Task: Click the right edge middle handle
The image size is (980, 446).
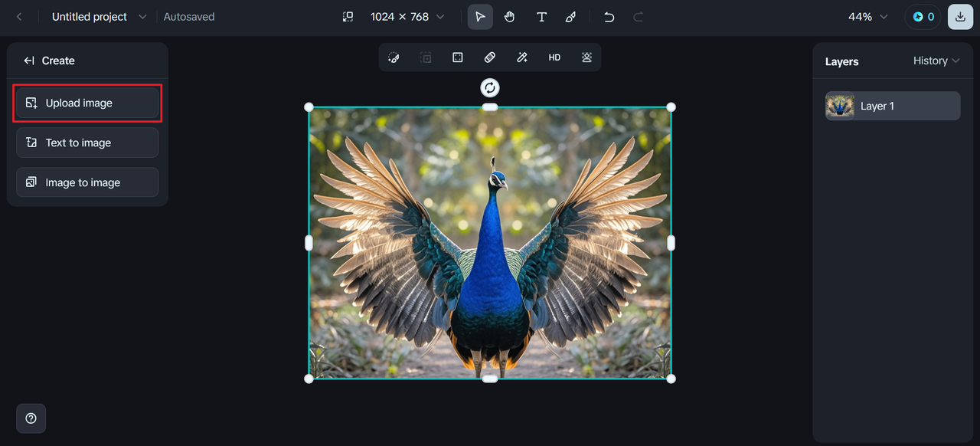Action: (671, 243)
